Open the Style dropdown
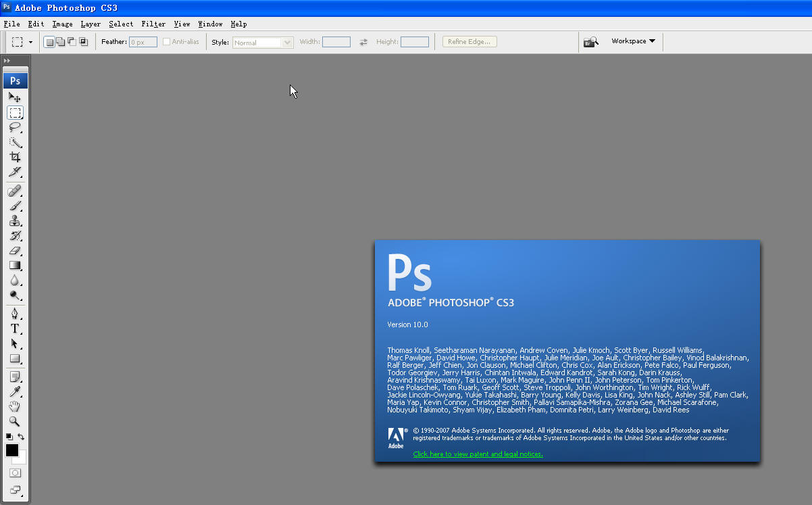Screen dimensions: 812x505 pyautogui.click(x=263, y=42)
